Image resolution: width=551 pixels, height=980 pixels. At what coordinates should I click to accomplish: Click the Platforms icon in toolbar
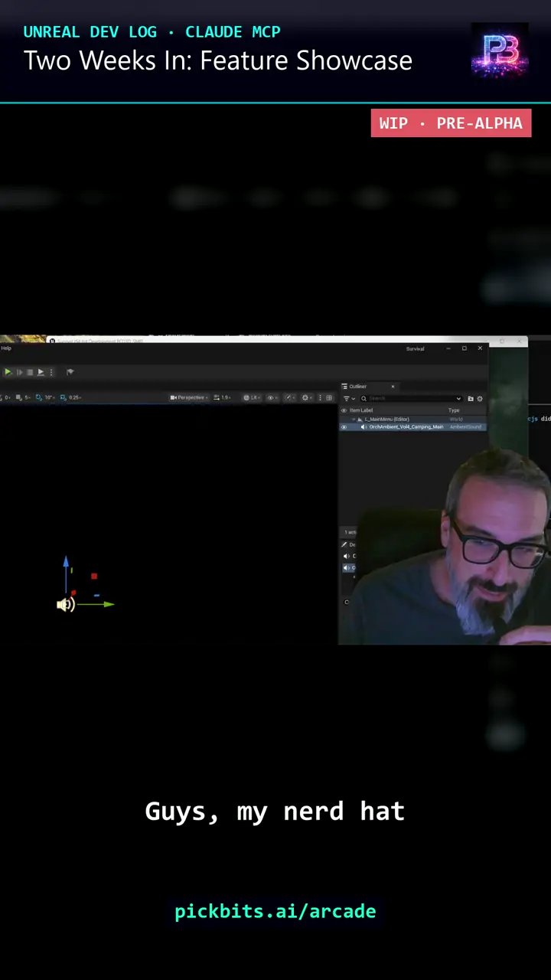point(70,372)
